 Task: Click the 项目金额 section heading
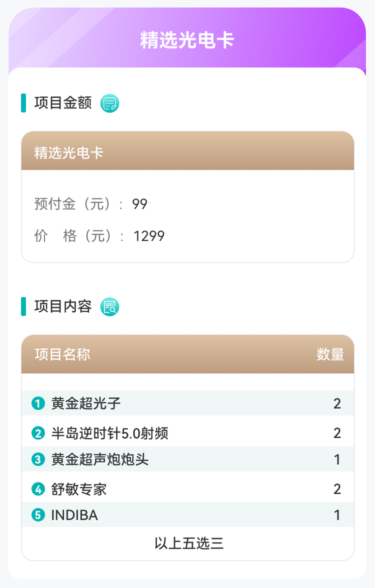coord(63,103)
